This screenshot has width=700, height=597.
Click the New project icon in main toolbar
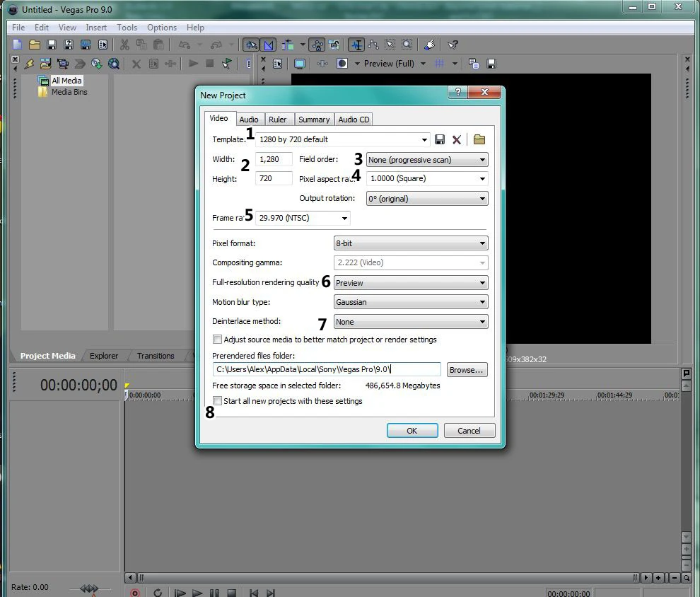click(x=18, y=45)
